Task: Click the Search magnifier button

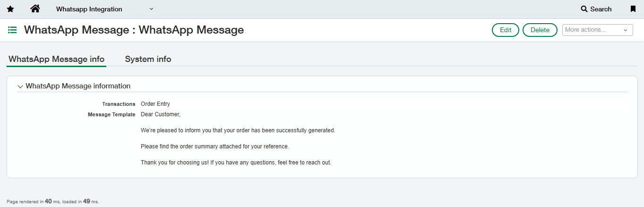Action: [x=596, y=9]
